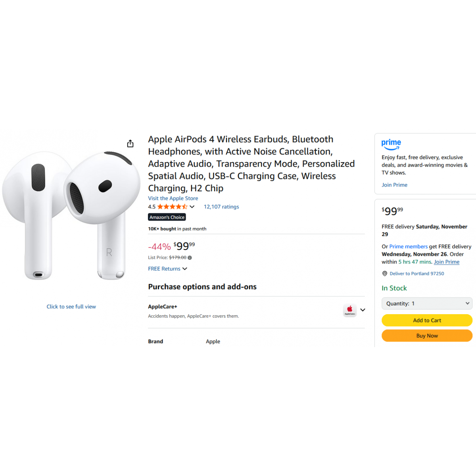The width and height of the screenshot is (476, 476).
Task: Click Join Prime link in Prime box
Action: click(394, 185)
